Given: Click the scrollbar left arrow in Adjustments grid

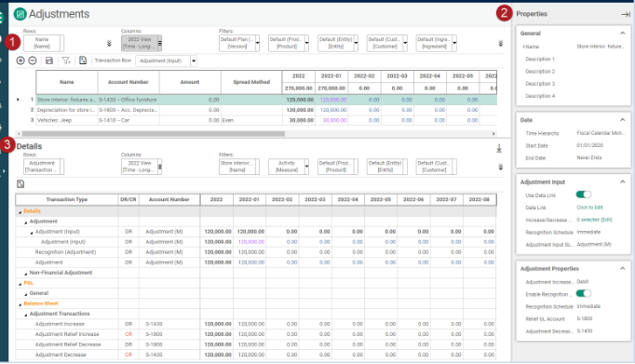Looking at the screenshot, I should click(19, 134).
